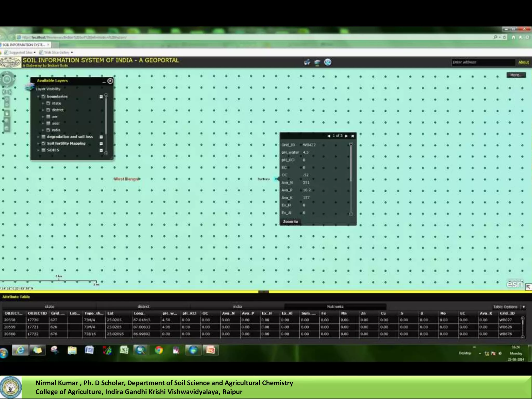Toggle the SOILS layer checkbox
Image resolution: width=532 pixels, height=399 pixels.
(44, 150)
